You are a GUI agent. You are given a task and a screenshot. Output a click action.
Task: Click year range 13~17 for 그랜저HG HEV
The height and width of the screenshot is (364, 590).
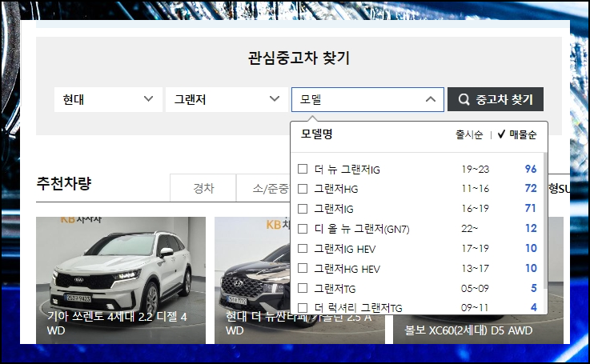475,268
